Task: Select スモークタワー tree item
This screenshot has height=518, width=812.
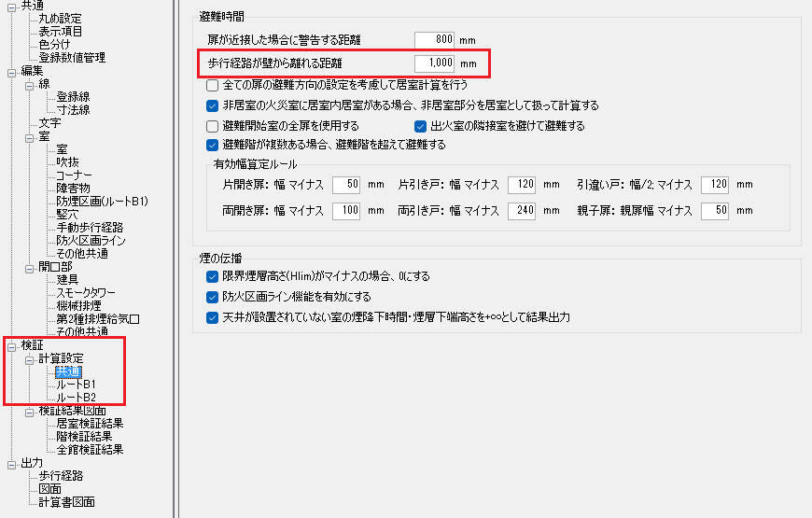Action: (x=86, y=293)
